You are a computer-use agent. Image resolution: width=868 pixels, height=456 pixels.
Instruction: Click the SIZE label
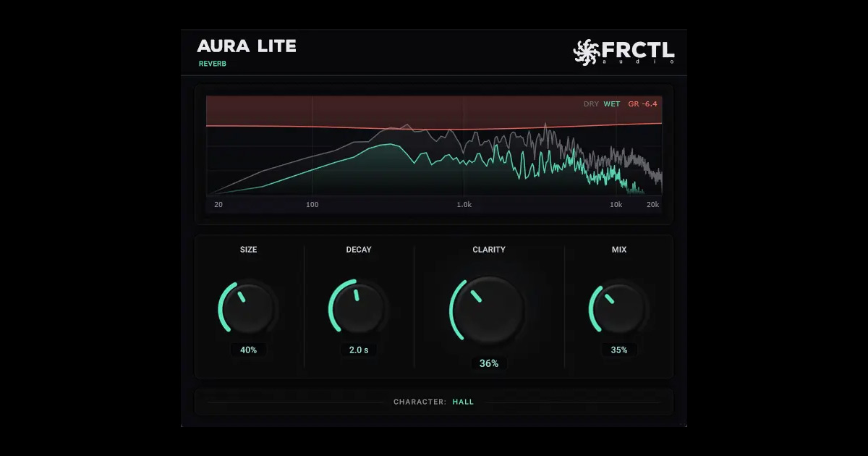click(249, 250)
